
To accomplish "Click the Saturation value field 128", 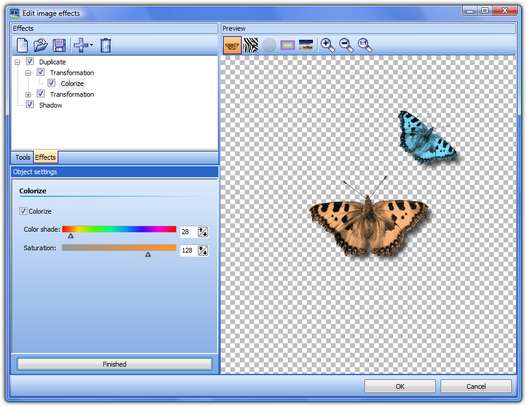I will coord(188,250).
